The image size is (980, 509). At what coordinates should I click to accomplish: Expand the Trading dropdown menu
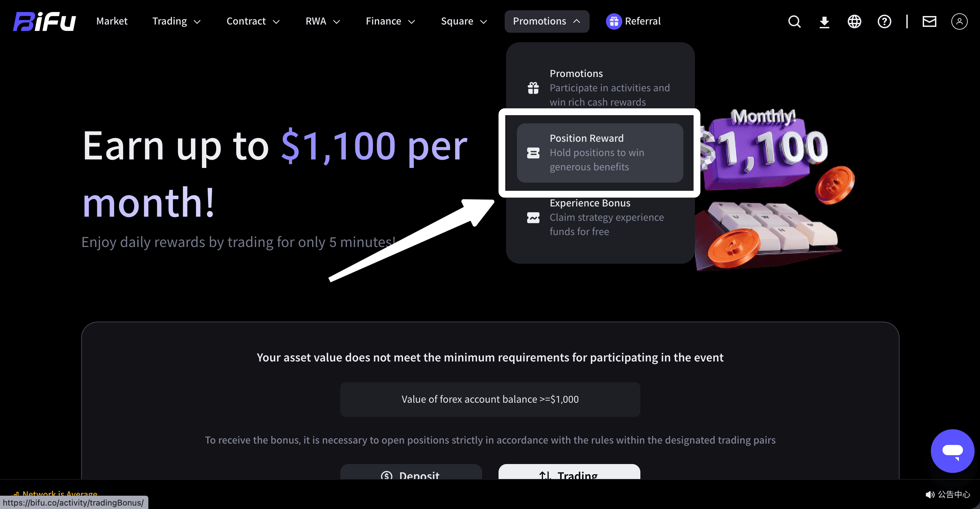[x=176, y=21]
